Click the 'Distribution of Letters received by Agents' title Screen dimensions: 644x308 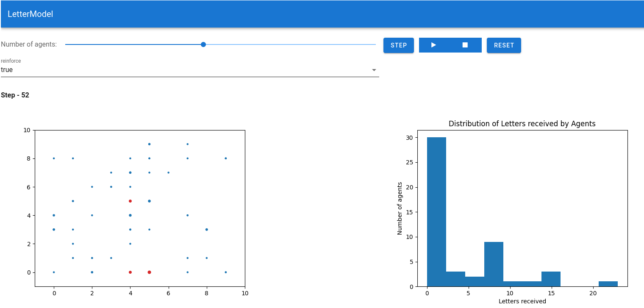(522, 124)
